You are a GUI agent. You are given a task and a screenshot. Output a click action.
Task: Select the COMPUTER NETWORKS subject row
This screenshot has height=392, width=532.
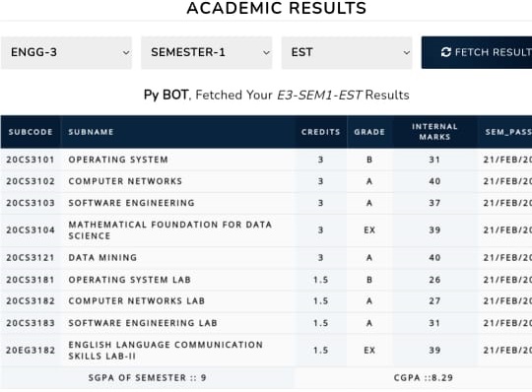[x=266, y=181]
